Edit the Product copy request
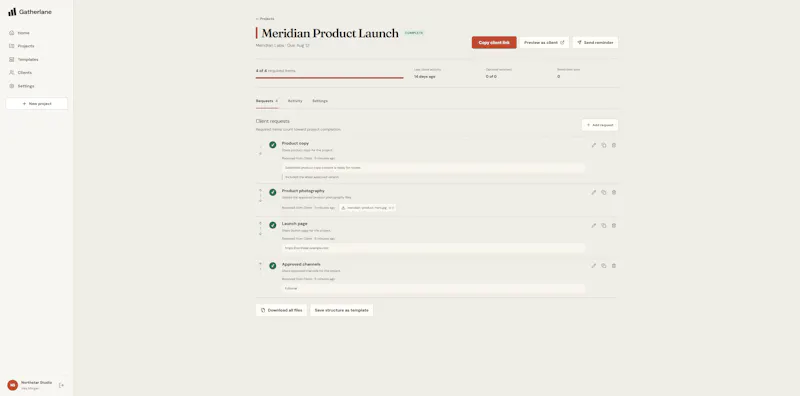 pyautogui.click(x=593, y=145)
